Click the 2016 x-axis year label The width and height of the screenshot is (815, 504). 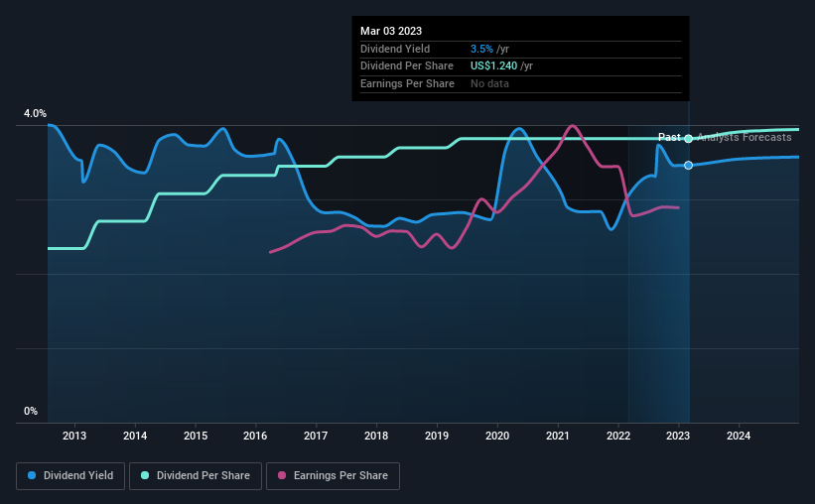pyautogui.click(x=255, y=436)
